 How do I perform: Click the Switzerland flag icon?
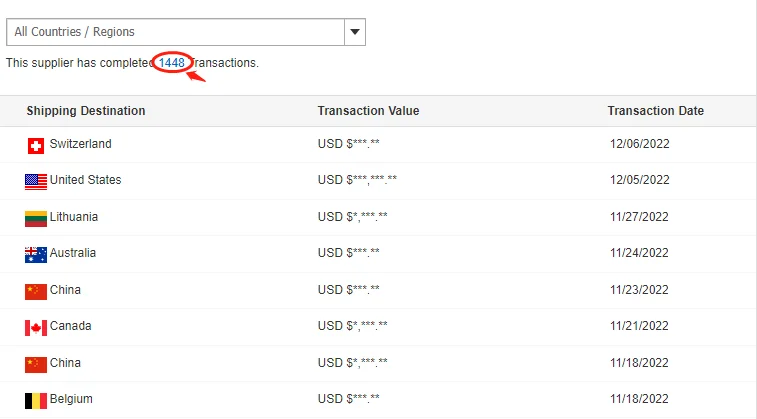tap(36, 146)
